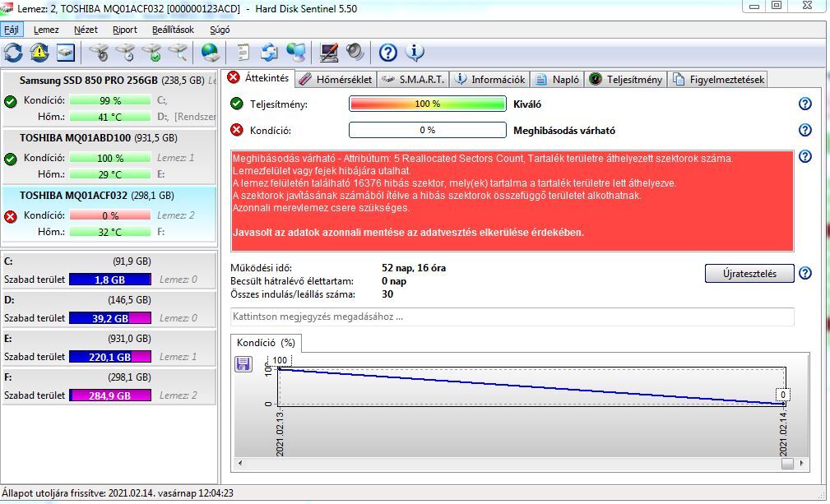Select the Samsung SSD 850 PRO 256GB disk
830x504 pixels.
[x=109, y=99]
